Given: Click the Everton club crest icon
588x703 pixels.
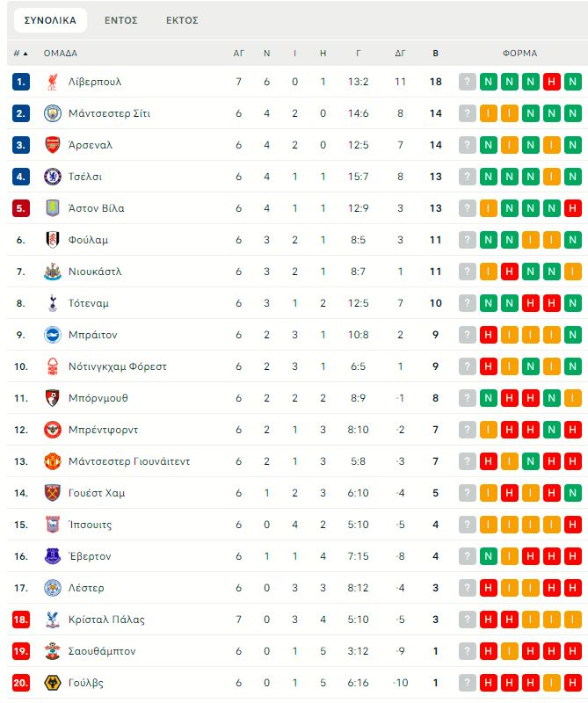Looking at the screenshot, I should [x=53, y=556].
